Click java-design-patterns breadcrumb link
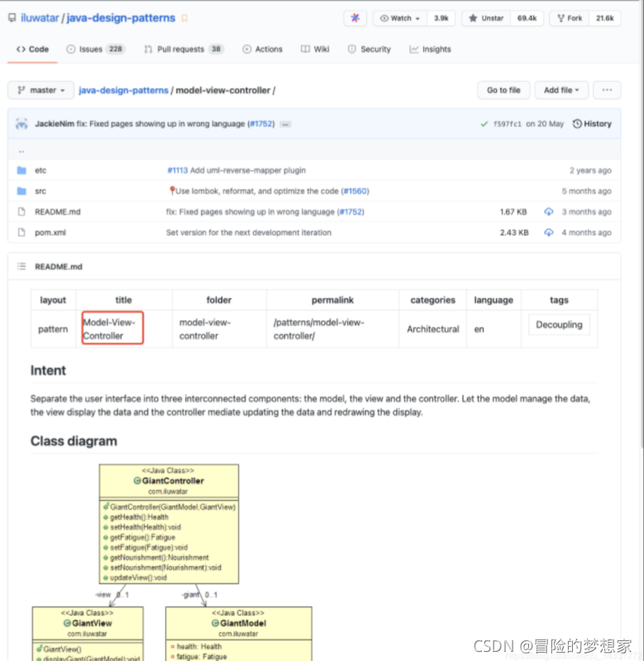Screen dimensions: 644x661 pos(123,90)
